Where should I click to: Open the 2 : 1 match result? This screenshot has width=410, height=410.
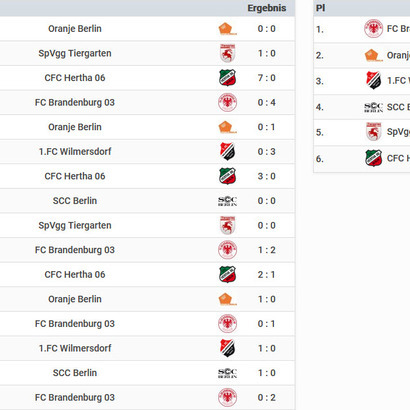pos(266,275)
